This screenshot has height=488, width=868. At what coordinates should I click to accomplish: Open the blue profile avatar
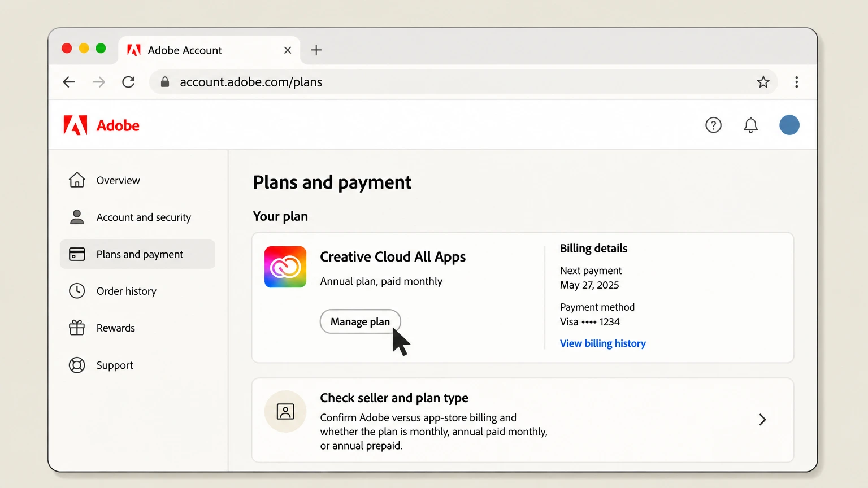(x=789, y=125)
